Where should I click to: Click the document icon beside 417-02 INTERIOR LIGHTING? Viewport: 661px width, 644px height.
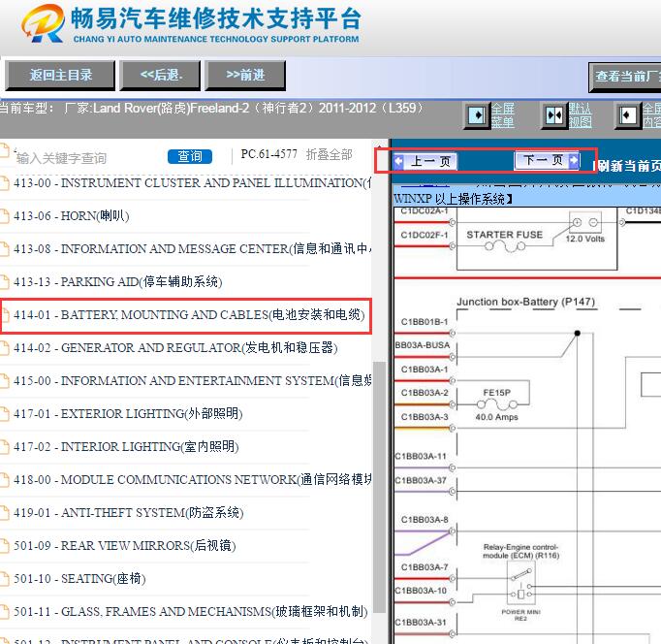click(5, 446)
